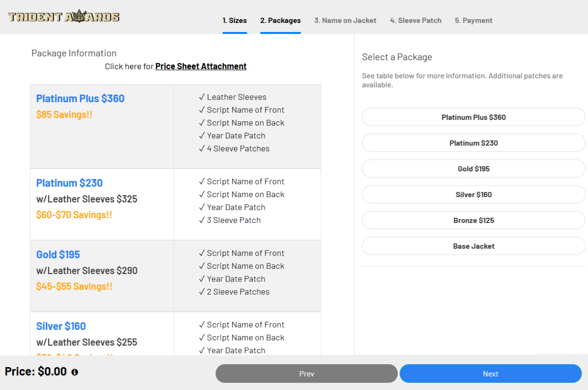Open the 3. Name on Jacket step
This screenshot has height=390, width=588.
tap(345, 21)
